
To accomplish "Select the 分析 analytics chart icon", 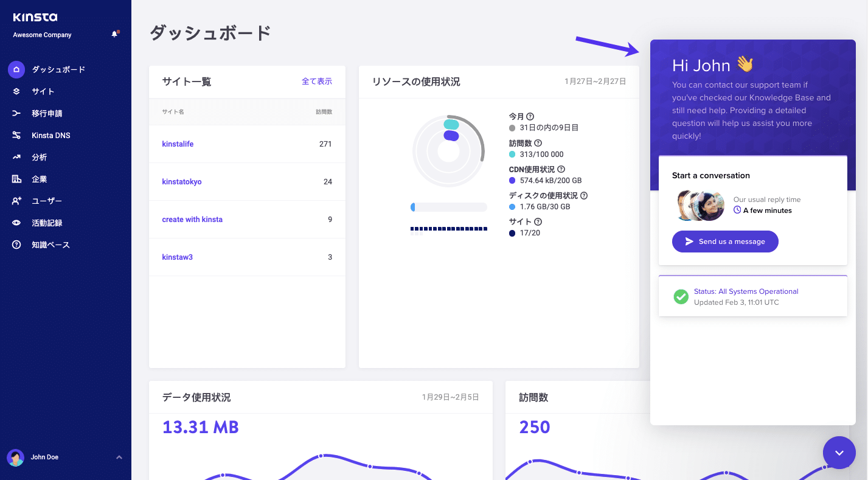I will [16, 157].
